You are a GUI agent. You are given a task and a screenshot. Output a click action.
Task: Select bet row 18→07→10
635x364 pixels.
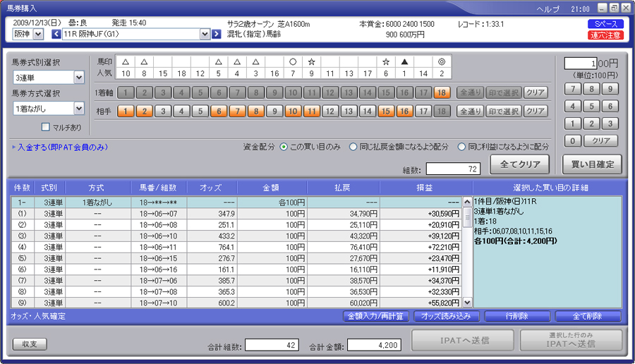point(236,303)
